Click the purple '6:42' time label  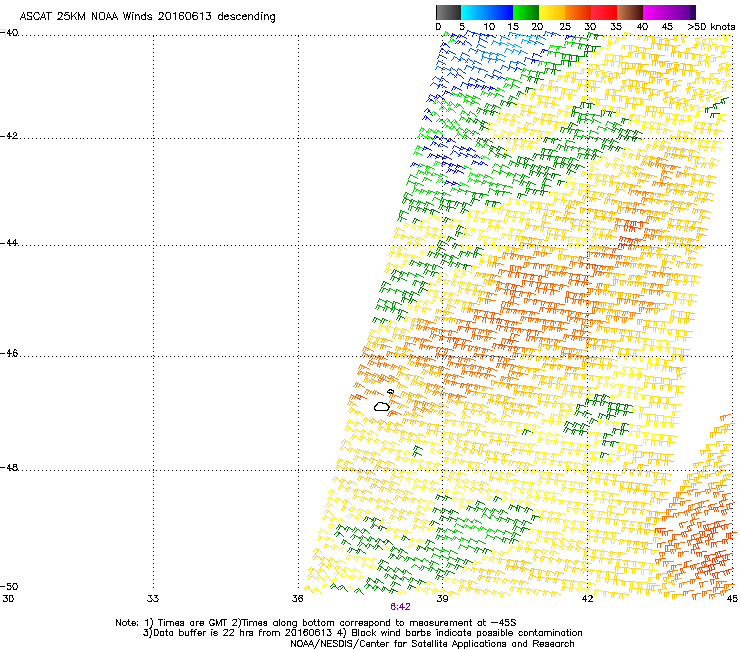[x=400, y=607]
